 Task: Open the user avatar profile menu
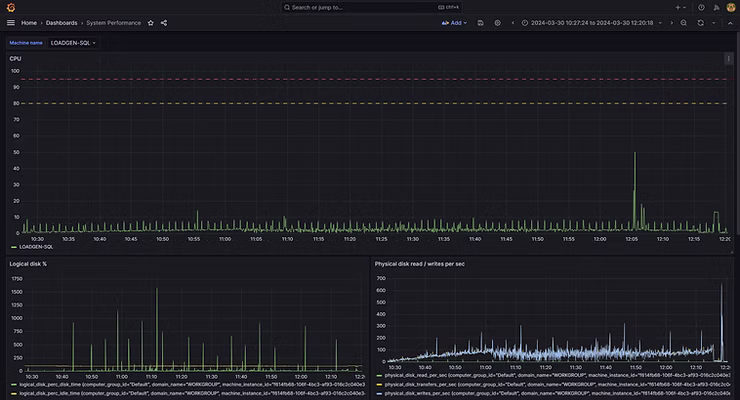[731, 7]
